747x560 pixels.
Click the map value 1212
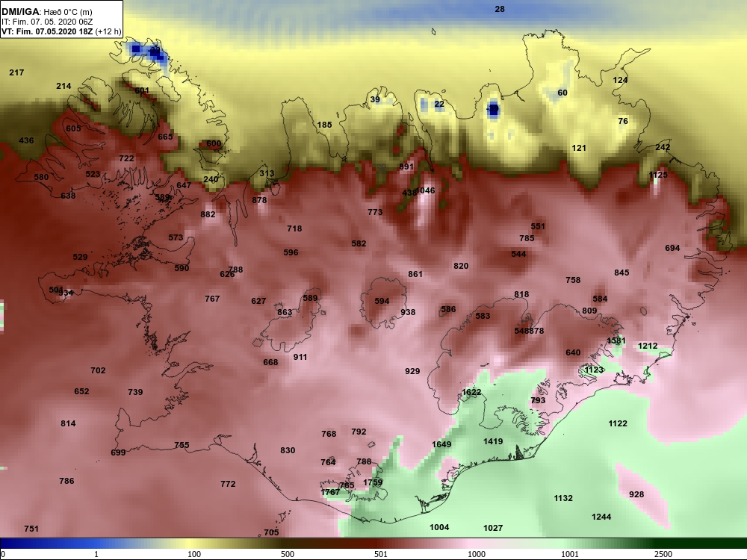pos(648,346)
